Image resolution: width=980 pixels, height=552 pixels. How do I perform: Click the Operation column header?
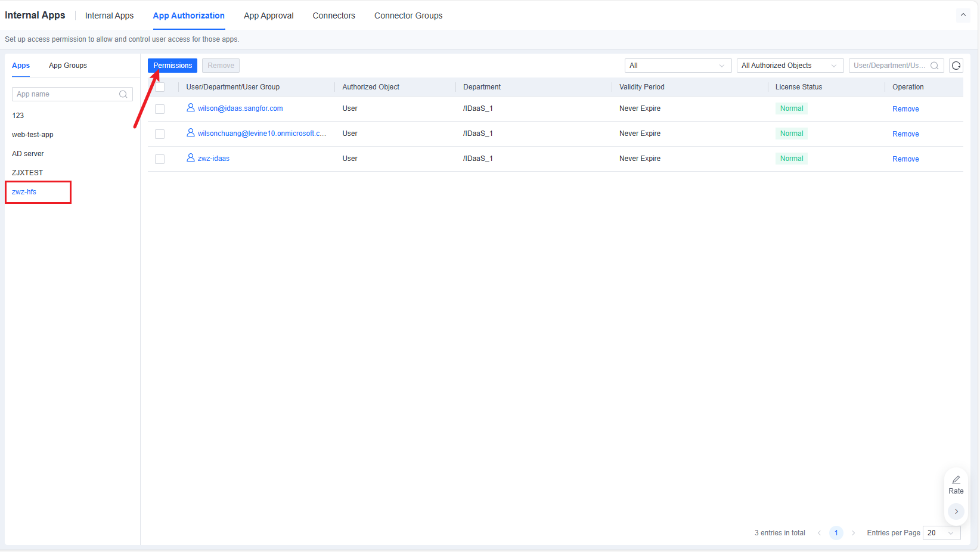click(908, 87)
